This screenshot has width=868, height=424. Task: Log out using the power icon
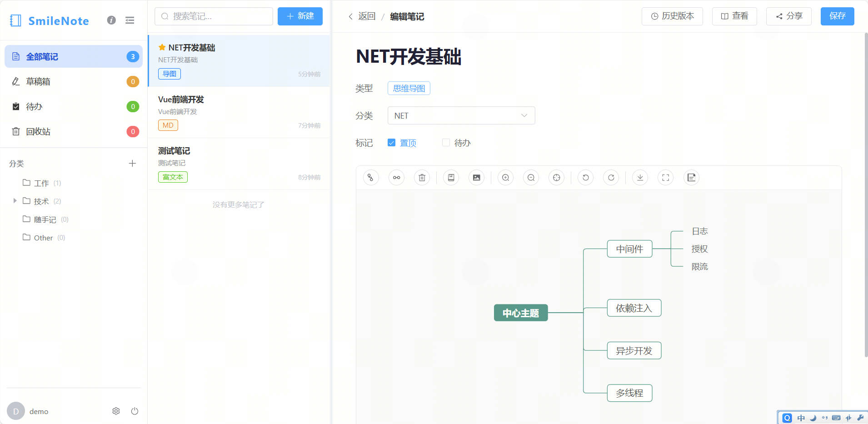pyautogui.click(x=135, y=411)
